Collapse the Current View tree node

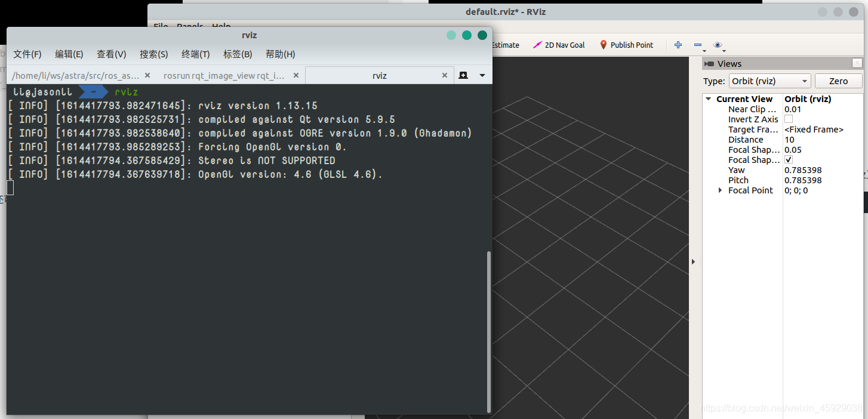pyautogui.click(x=709, y=99)
